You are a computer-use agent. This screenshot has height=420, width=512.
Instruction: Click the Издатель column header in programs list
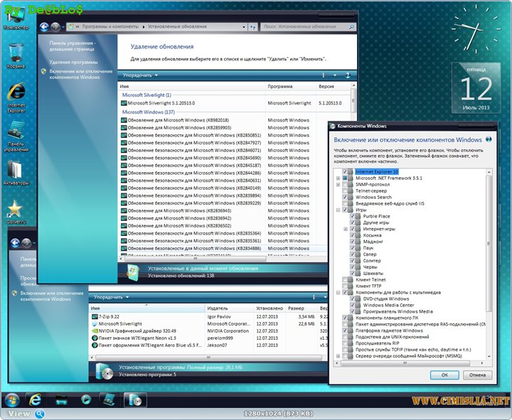tap(217, 308)
